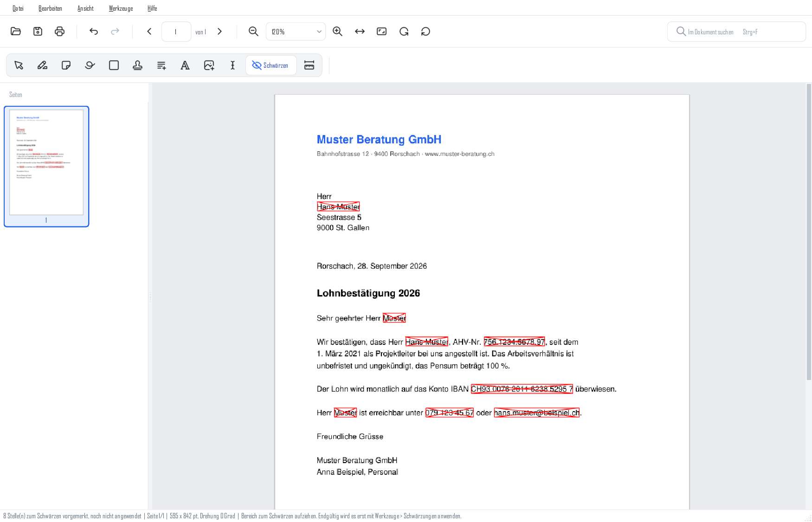Click the redaction mark after 'Sehr geehrter Herr'
812x522 pixels.
click(x=394, y=318)
